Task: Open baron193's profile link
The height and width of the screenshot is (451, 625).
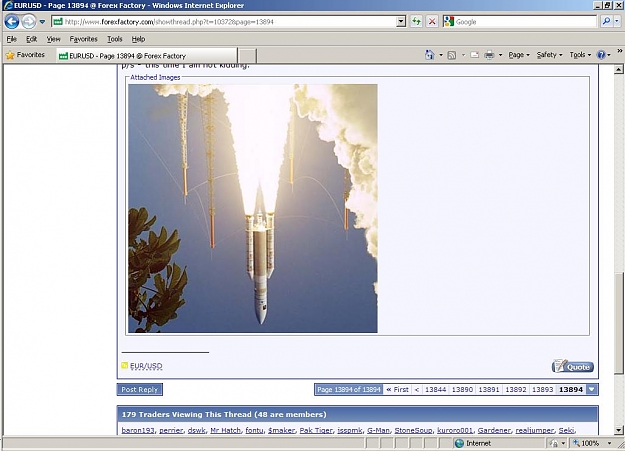Action: (138, 430)
